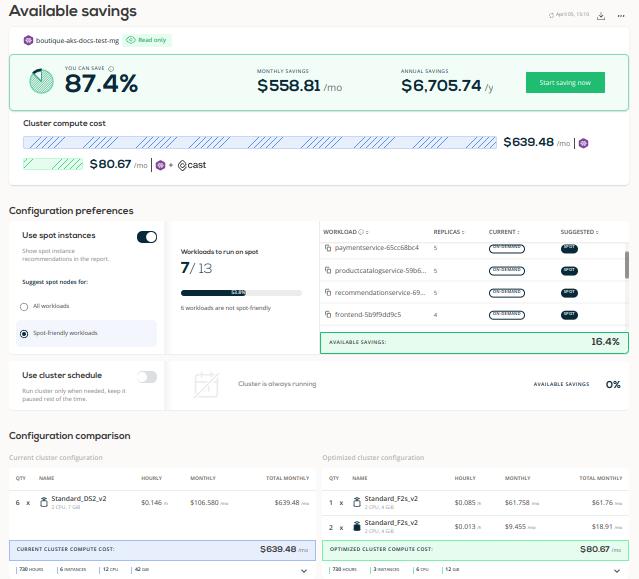Click the copy icon beside recommendationservice workload
This screenshot has width=639, height=579.
[x=328, y=293]
